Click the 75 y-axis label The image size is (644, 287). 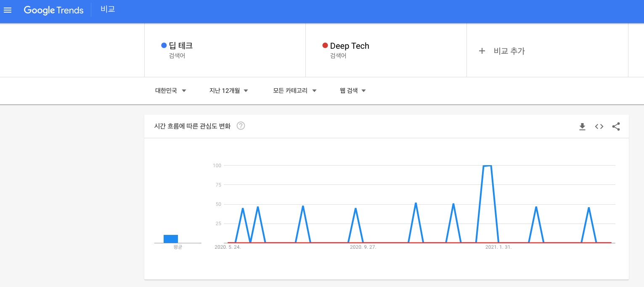tap(218, 184)
